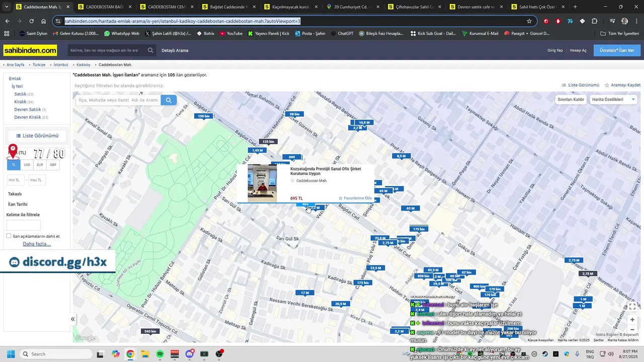This screenshot has height=362, width=644.
Task: Click Ücretsiz İlan Ver button
Action: coord(617,50)
